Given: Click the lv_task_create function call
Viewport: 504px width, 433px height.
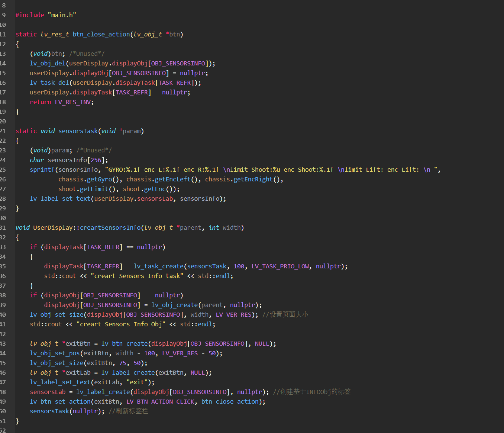Looking at the screenshot, I should click(159, 266).
